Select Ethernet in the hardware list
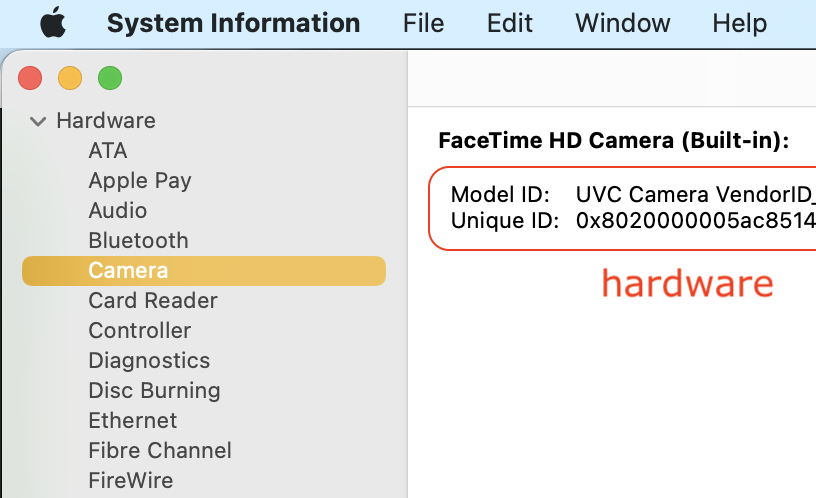The width and height of the screenshot is (816, 498). (132, 421)
